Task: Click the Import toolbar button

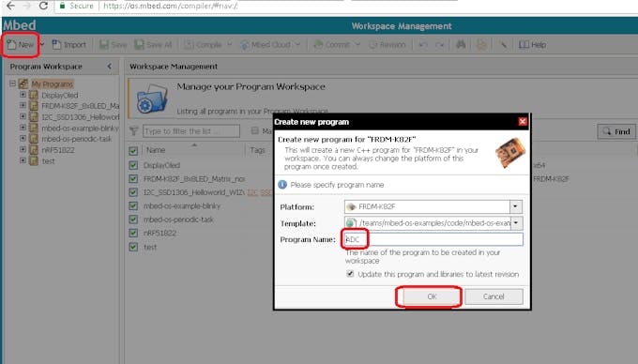Action: tap(69, 45)
